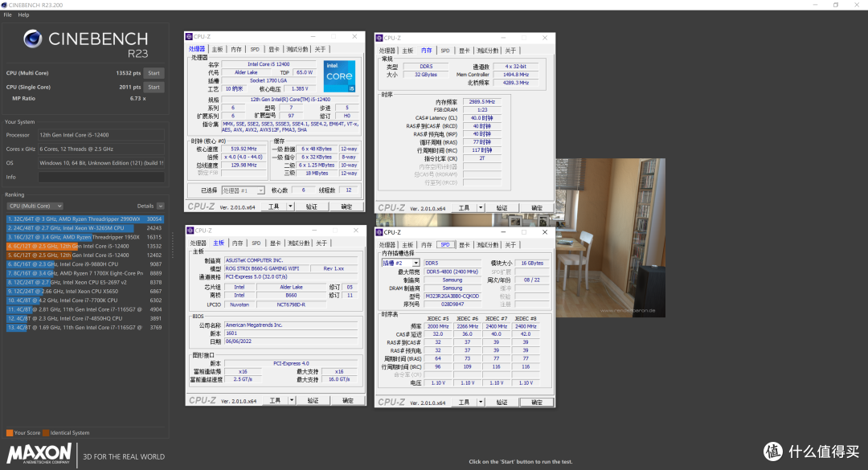The width and height of the screenshot is (868, 470).
Task: Select ranking row 13 i7-1165G7 score 3769
Action: pyautogui.click(x=84, y=328)
